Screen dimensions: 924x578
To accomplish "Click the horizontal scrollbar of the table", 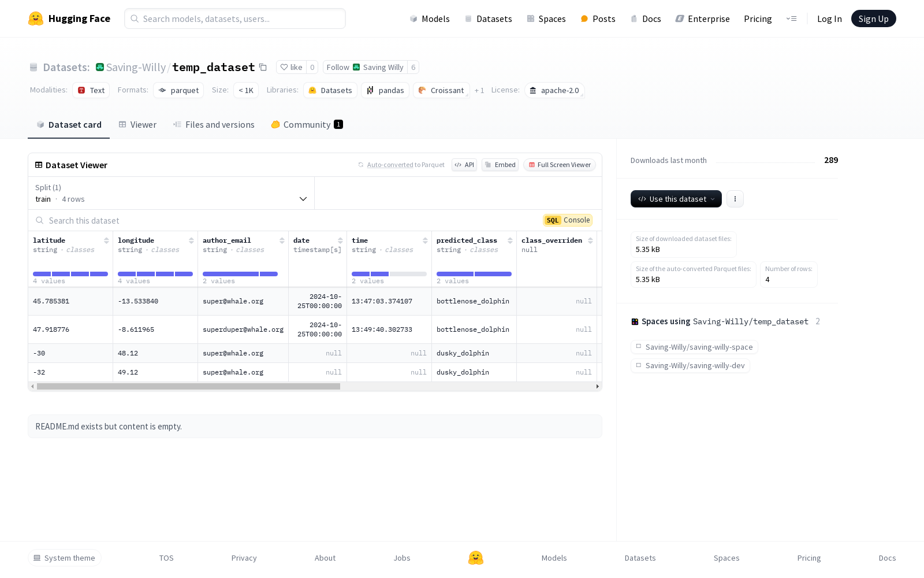I will (x=188, y=386).
